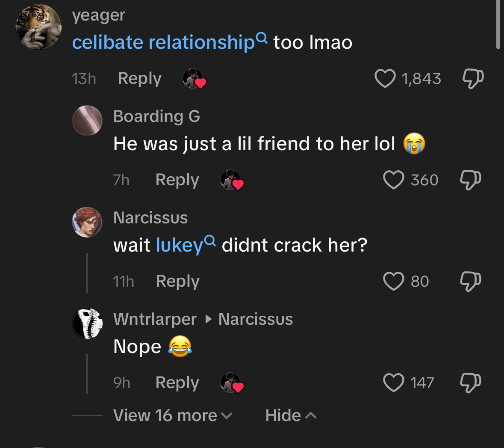Expand View 16 more replies

(x=173, y=415)
